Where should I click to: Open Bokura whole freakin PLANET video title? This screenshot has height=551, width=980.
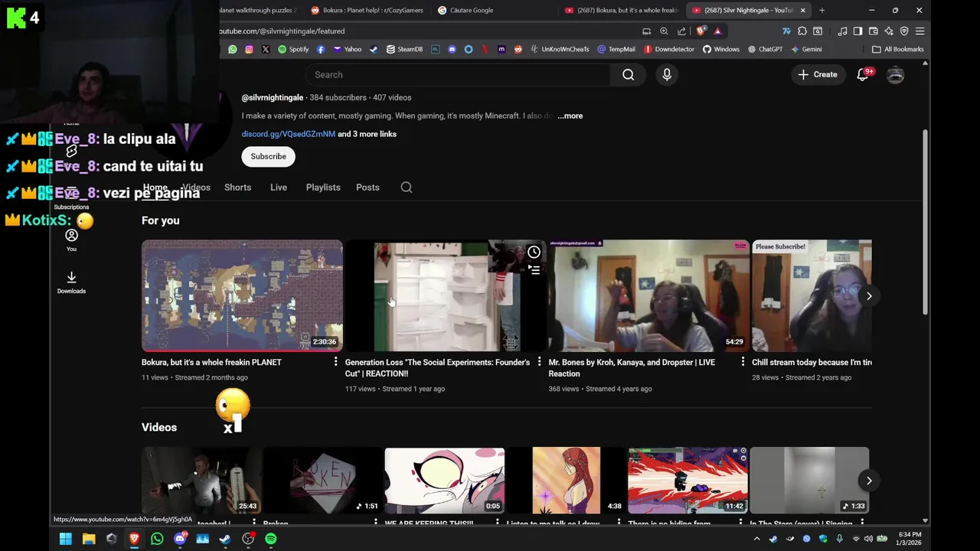[211, 362]
